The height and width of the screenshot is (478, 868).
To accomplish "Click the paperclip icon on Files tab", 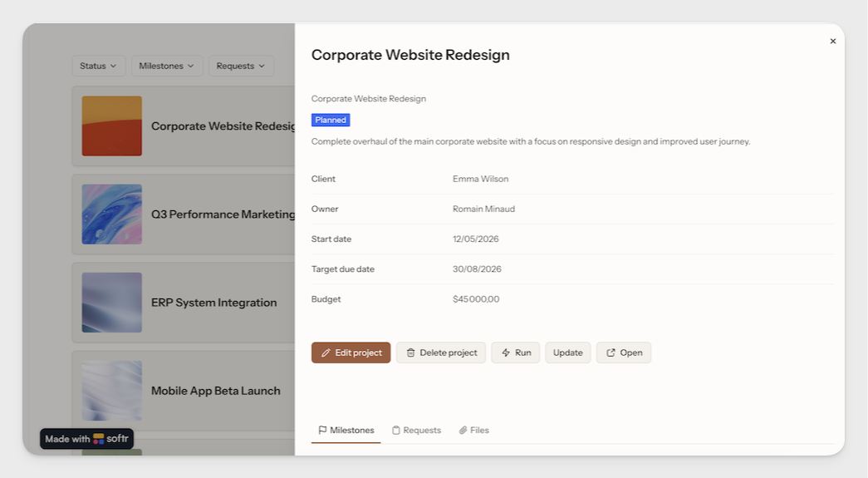I will 463,431.
